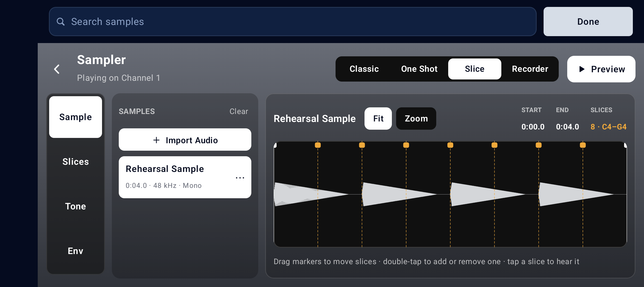The image size is (644, 287).
Task: Click the '0:04.0 · 48 kHz · Mono' details
Action: click(x=163, y=185)
